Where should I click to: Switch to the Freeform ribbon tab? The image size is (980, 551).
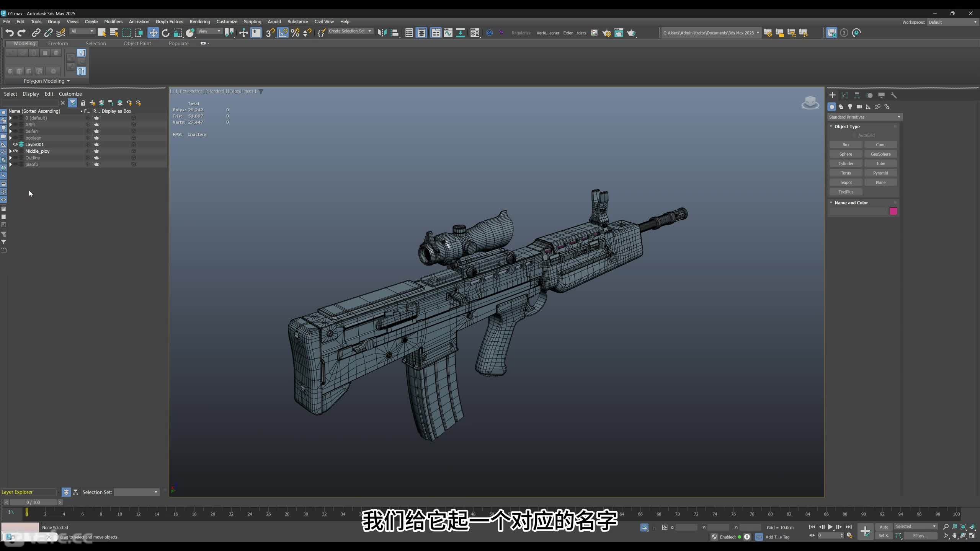click(x=58, y=43)
